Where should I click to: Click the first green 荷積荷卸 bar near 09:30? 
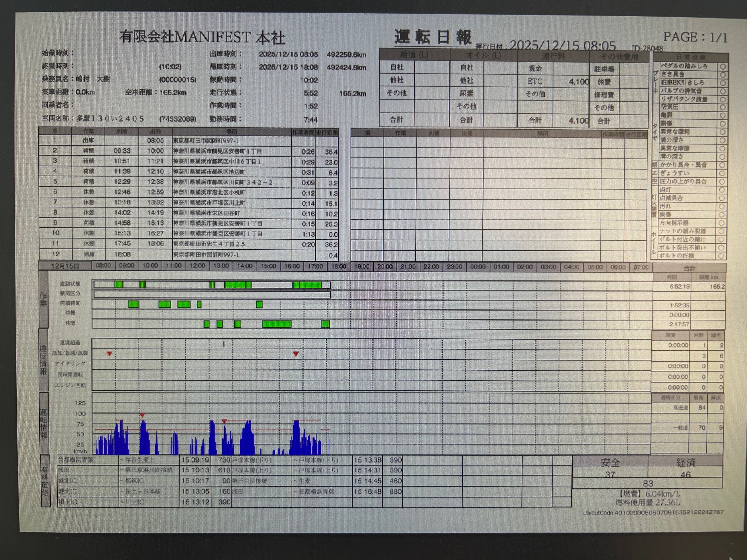click(x=134, y=304)
